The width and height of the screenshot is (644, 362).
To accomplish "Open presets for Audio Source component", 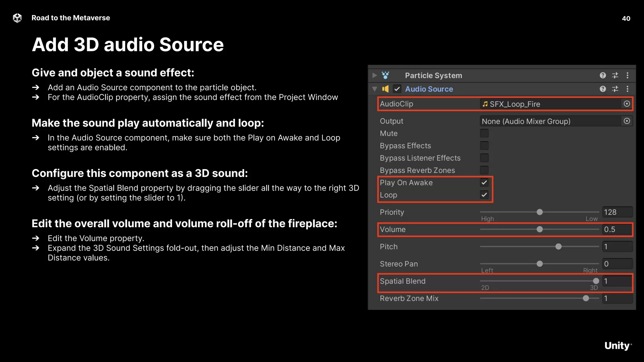I will 615,89.
